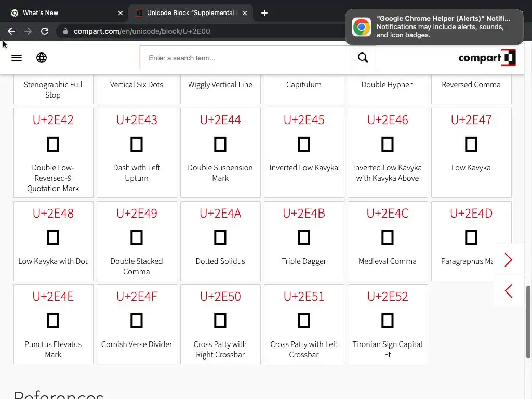Open the U+2E47 character link
Image resolution: width=532 pixels, height=399 pixels.
[471, 120]
